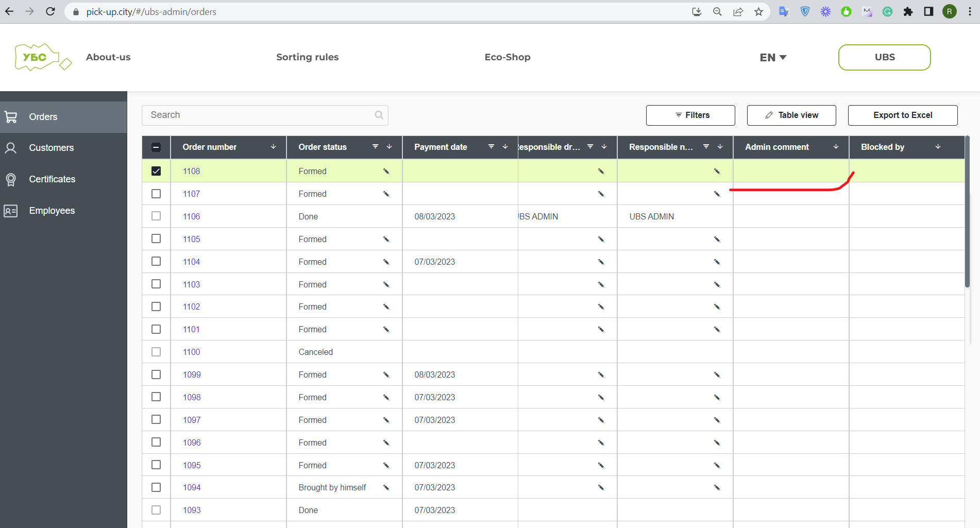Sort by Admin comment arrow

[x=836, y=147]
